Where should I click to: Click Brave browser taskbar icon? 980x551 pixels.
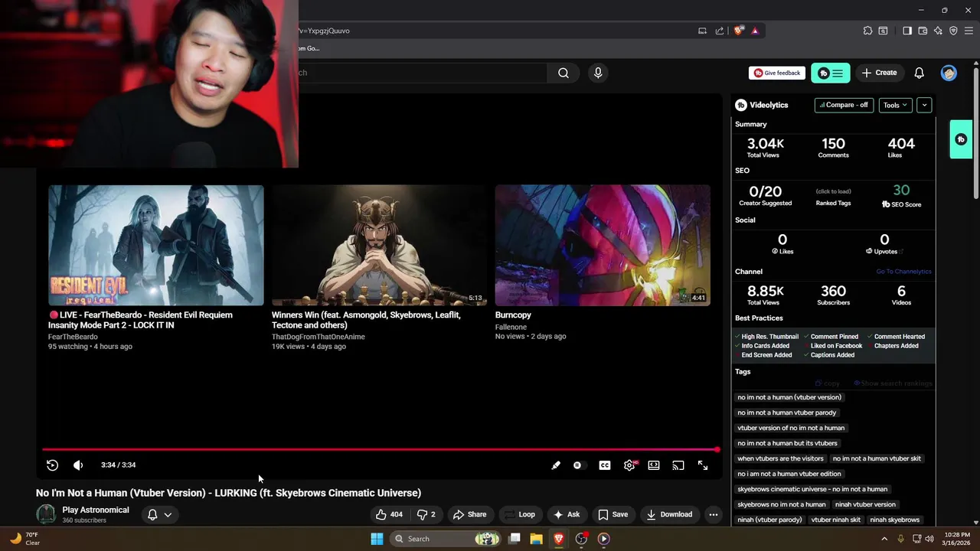click(559, 539)
